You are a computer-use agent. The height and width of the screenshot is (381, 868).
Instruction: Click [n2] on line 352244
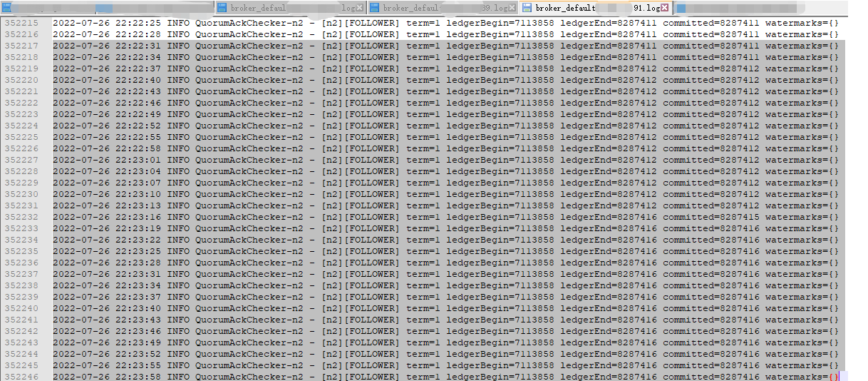click(x=332, y=354)
